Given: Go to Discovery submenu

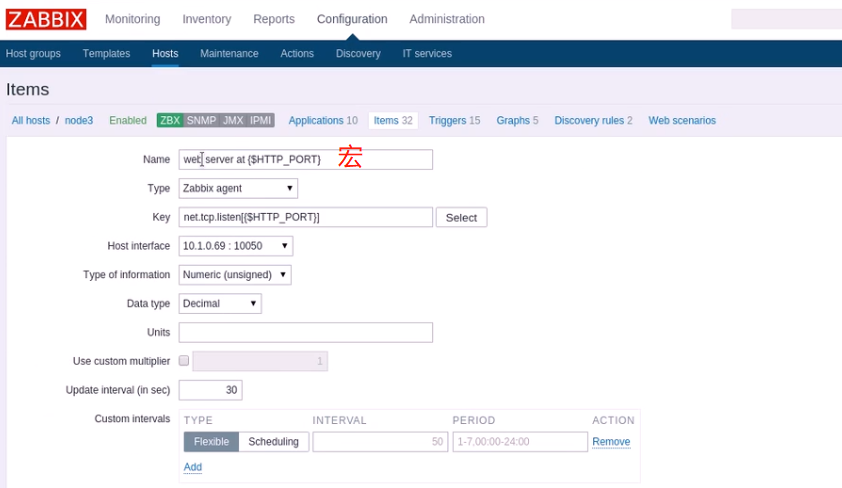Looking at the screenshot, I should tap(358, 53).
